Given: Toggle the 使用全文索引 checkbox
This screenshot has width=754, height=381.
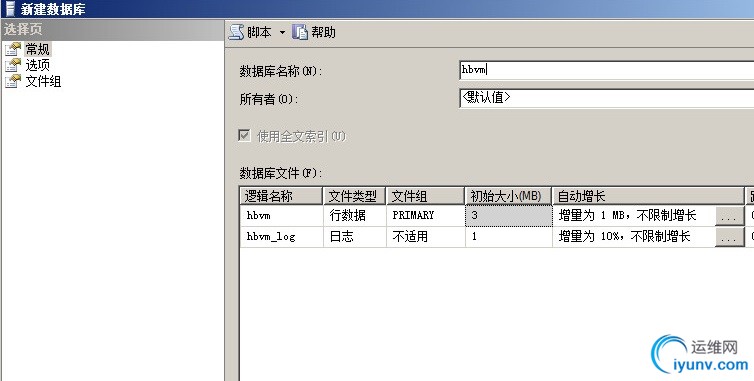Looking at the screenshot, I should coord(244,136).
